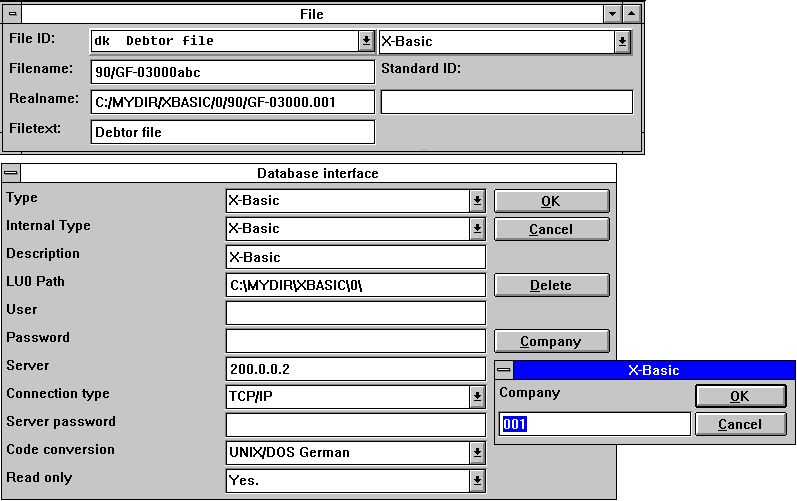Image resolution: width=797 pixels, height=501 pixels.
Task: Click the X-Basic dialog title bar
Action: click(x=654, y=370)
